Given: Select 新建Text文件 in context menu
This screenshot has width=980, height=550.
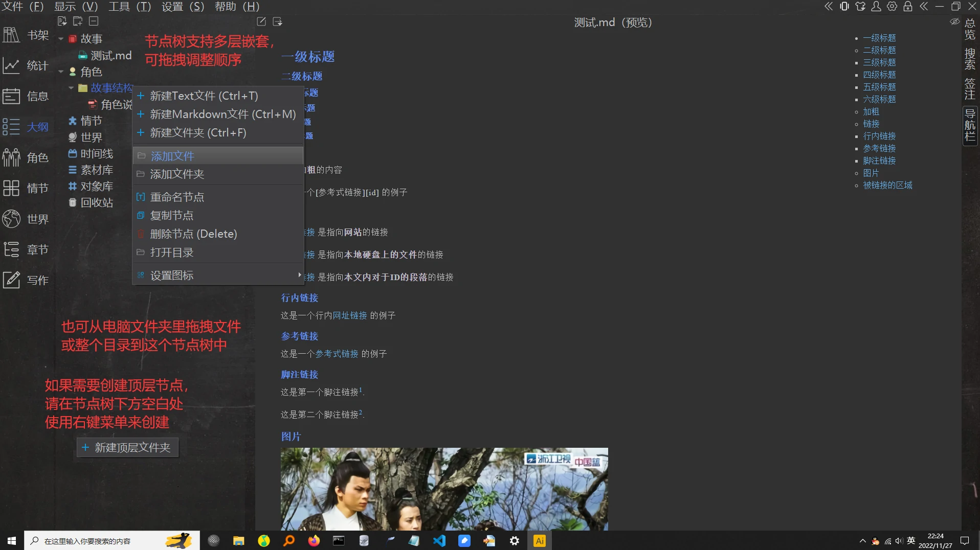Looking at the screenshot, I should (218, 96).
